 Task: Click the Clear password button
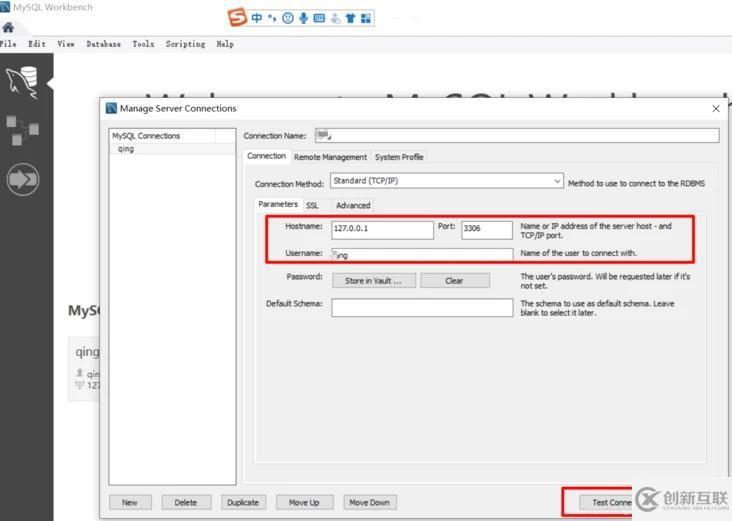(x=455, y=281)
